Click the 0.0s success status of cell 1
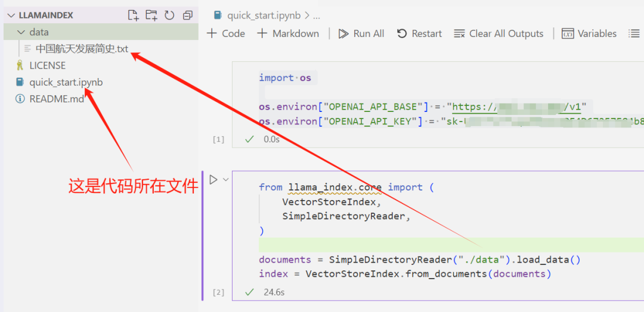Image resolution: width=644 pixels, height=312 pixels. click(262, 139)
